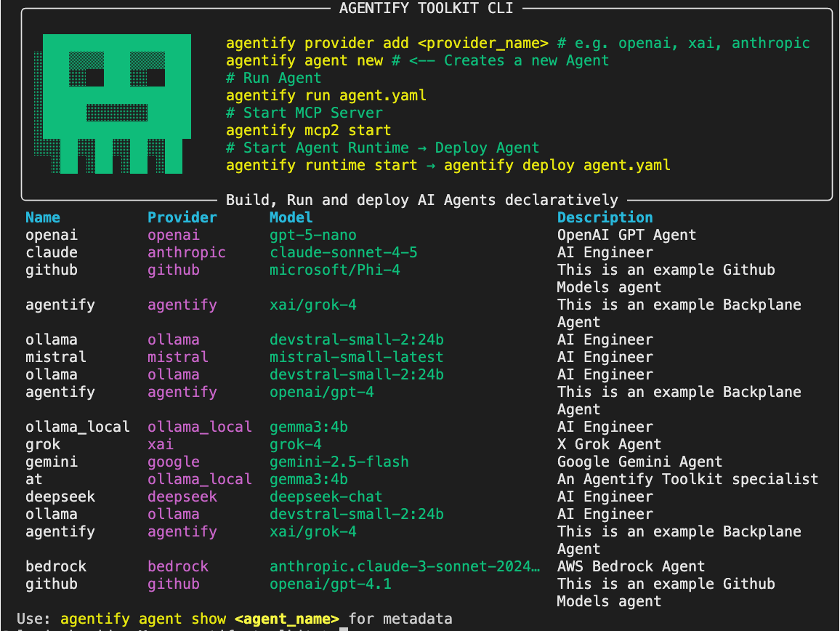Click '# Start Agent Runtime → Deploy Agent' comment
This screenshot has width=840, height=631.
(x=382, y=148)
